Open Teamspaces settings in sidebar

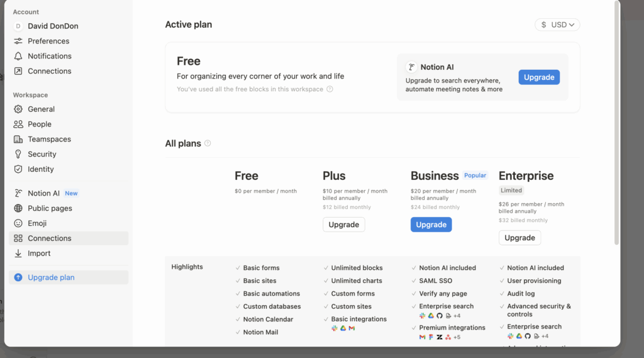click(x=49, y=139)
